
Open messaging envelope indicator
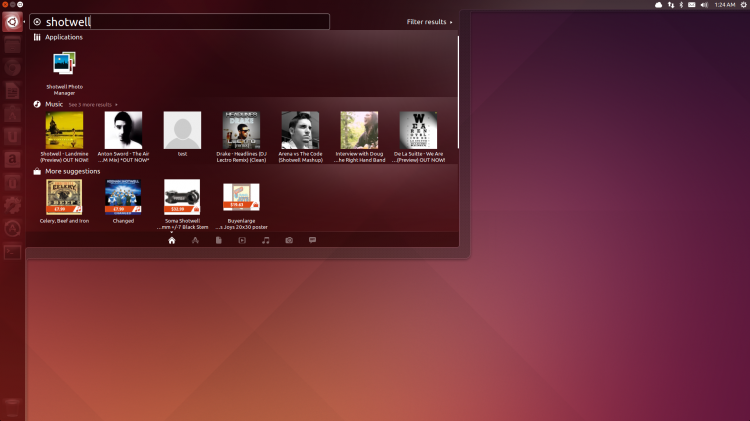tap(692, 5)
